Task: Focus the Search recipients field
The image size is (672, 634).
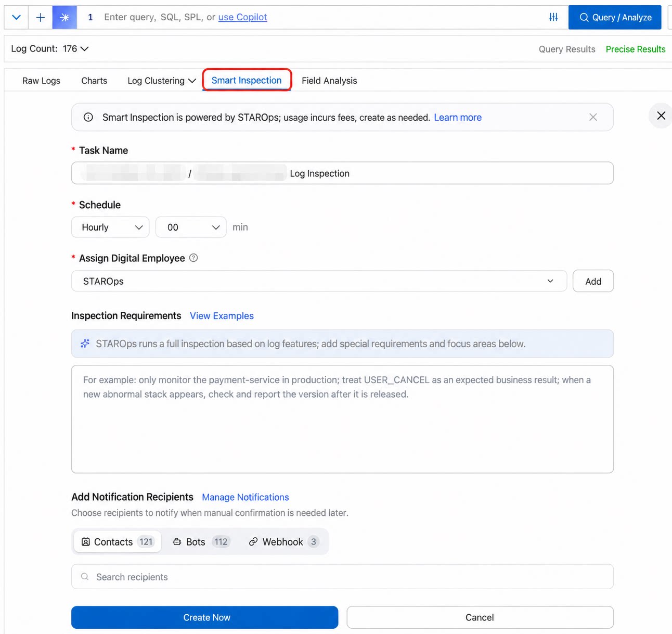Action: click(342, 577)
